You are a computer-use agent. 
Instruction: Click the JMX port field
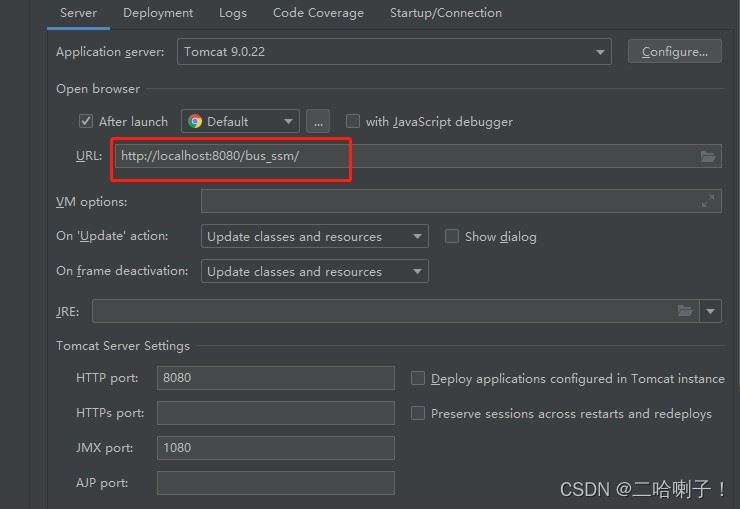coord(276,448)
